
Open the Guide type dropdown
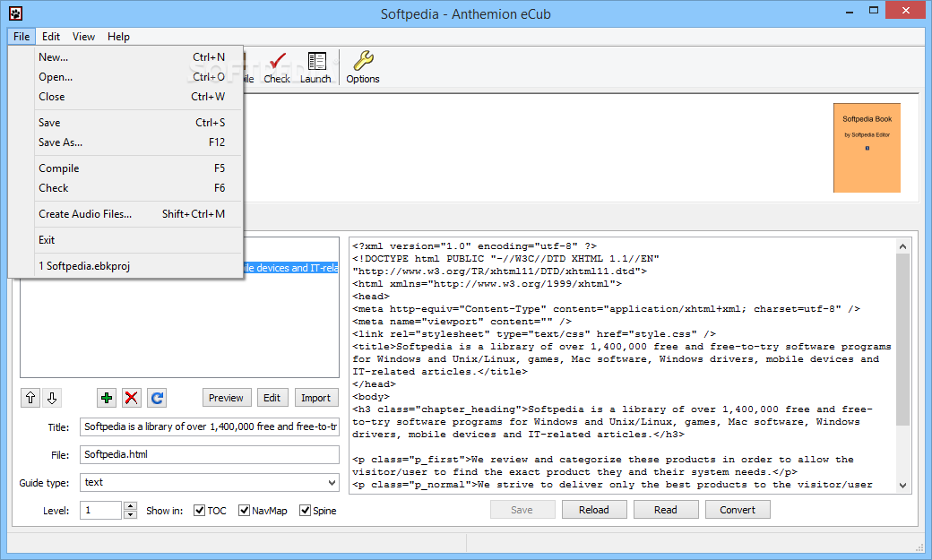coord(332,483)
